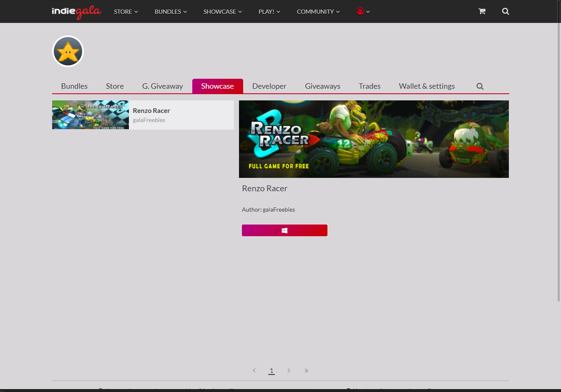Switch to the G. Giveaway tab
This screenshot has height=392, width=561.
tap(163, 86)
